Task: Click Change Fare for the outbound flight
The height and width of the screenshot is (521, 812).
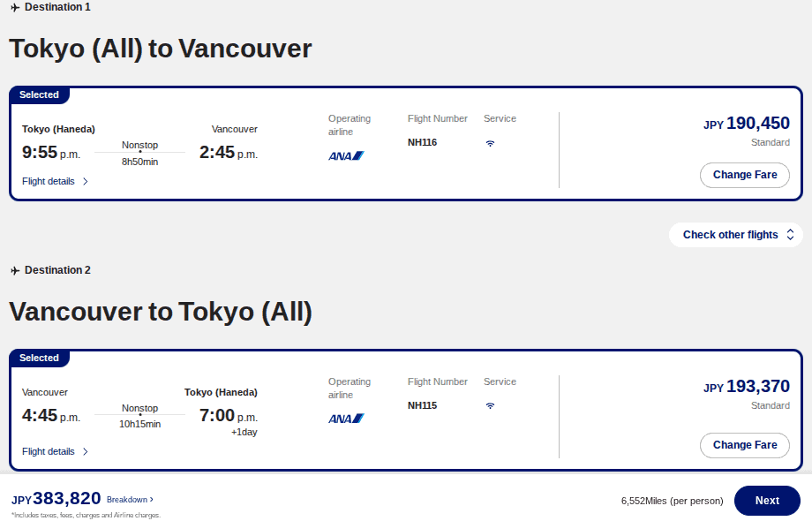Action: click(x=744, y=175)
